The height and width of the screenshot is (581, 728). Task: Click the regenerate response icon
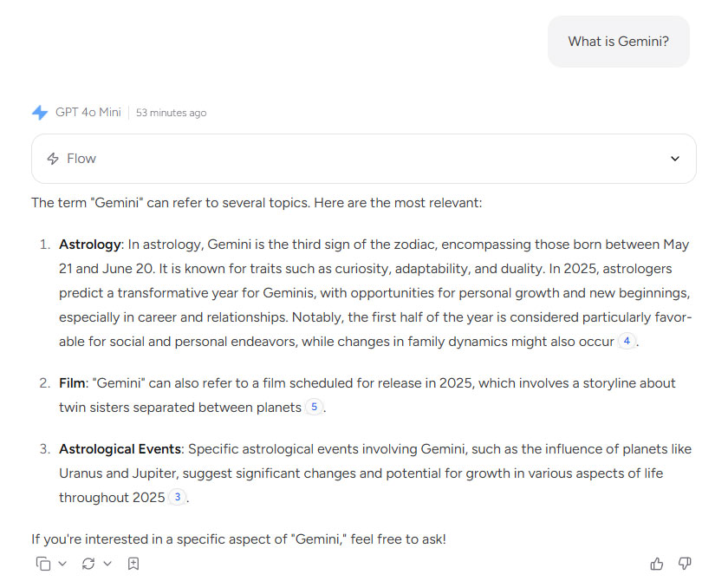point(88,564)
